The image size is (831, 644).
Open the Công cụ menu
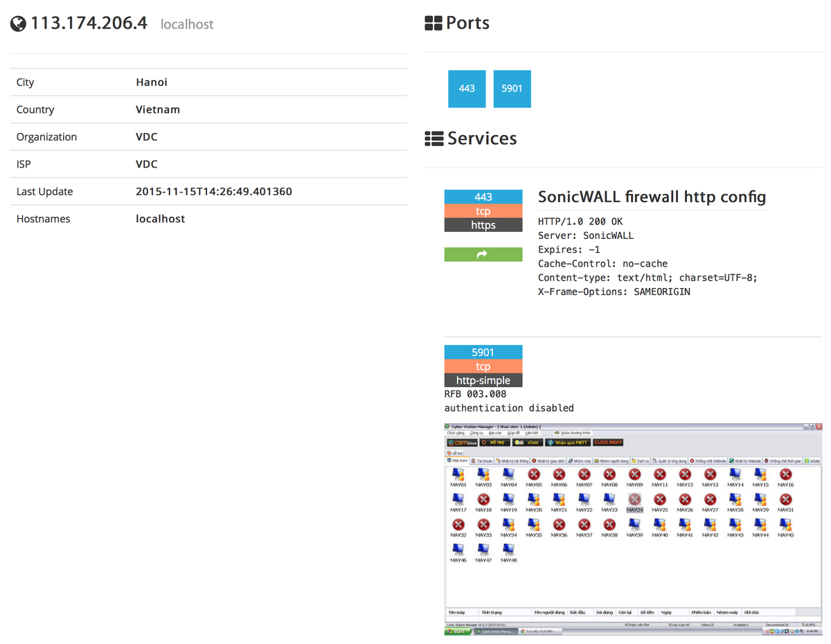(476, 433)
